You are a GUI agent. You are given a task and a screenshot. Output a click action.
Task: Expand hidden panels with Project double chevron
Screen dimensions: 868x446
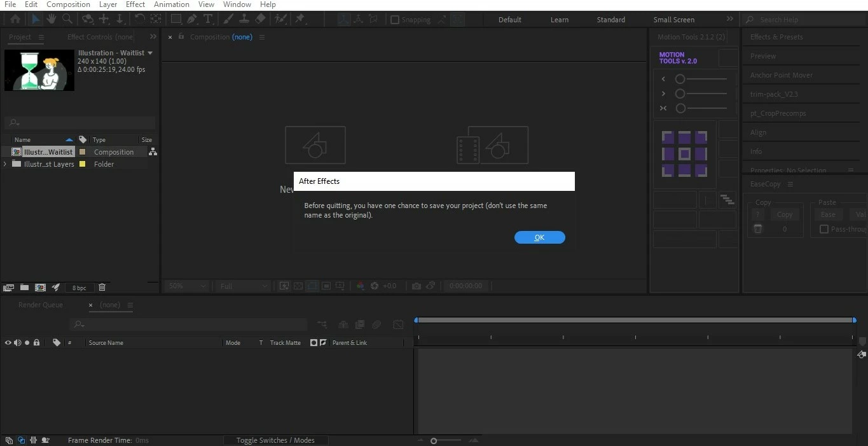tap(153, 37)
